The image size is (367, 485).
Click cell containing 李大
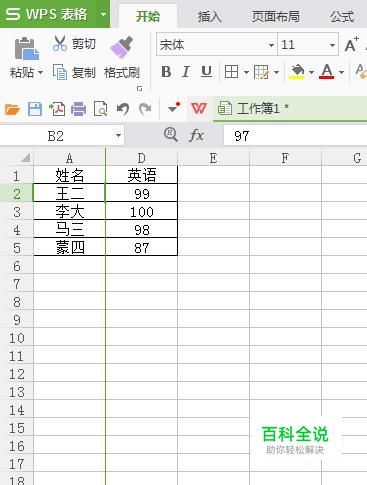[69, 211]
